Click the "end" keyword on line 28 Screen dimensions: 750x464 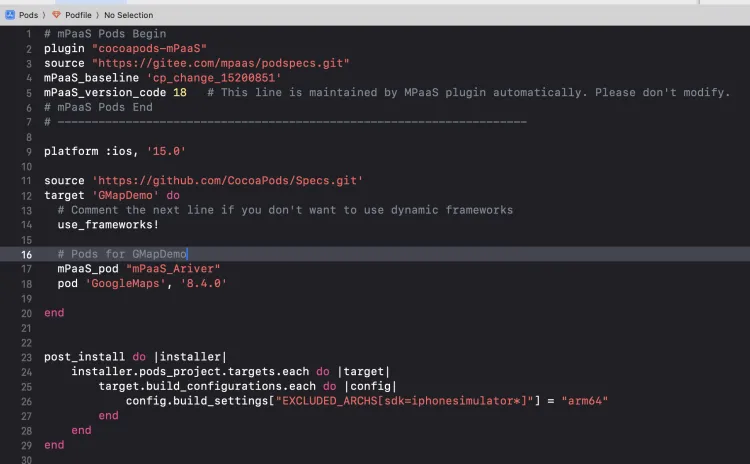click(x=81, y=431)
